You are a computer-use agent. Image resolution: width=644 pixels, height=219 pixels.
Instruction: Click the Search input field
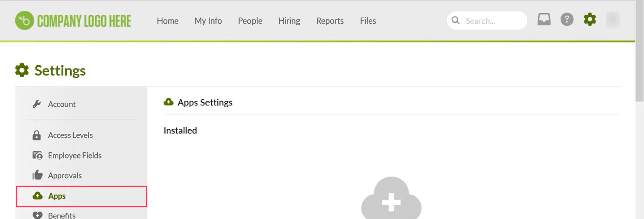(487, 20)
